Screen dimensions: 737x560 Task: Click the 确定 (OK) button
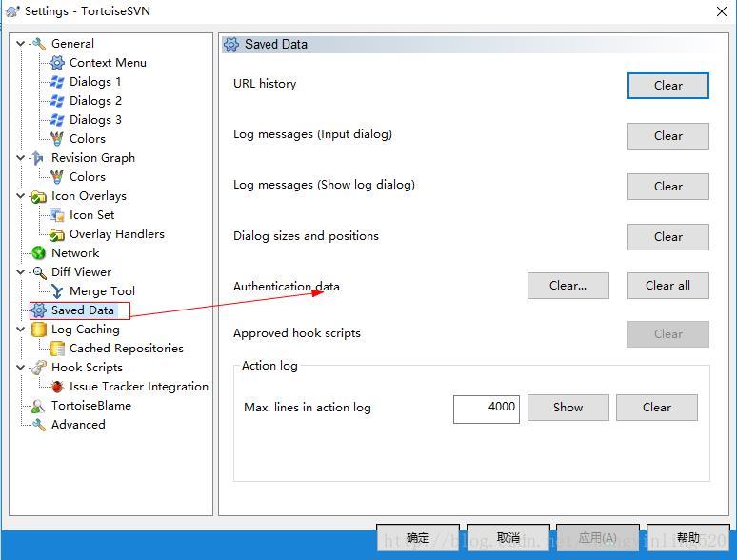tap(417, 537)
